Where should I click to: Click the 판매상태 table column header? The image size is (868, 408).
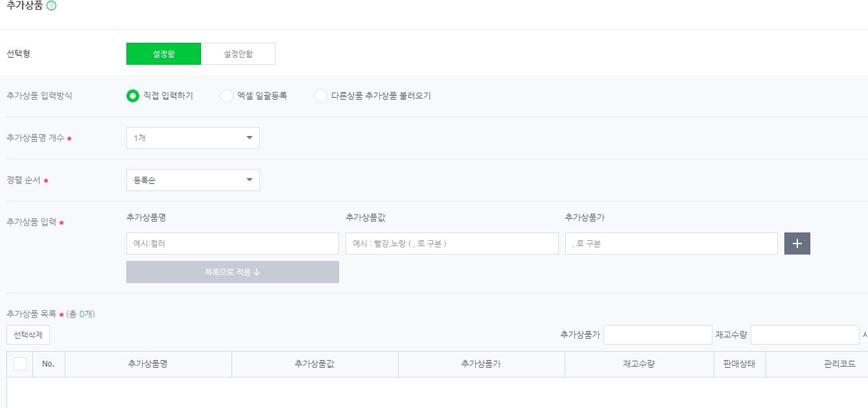click(x=740, y=364)
